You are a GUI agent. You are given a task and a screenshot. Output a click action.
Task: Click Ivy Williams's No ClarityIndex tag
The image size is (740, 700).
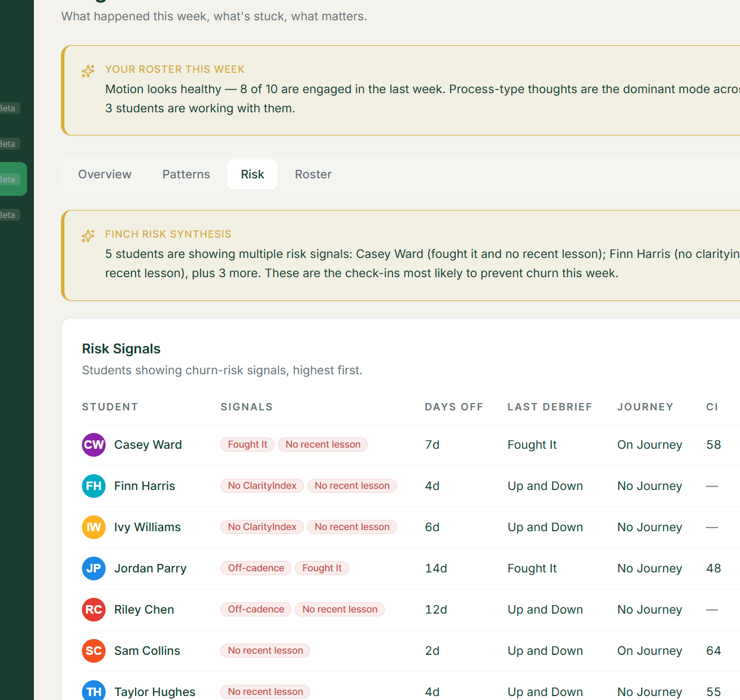coord(262,527)
